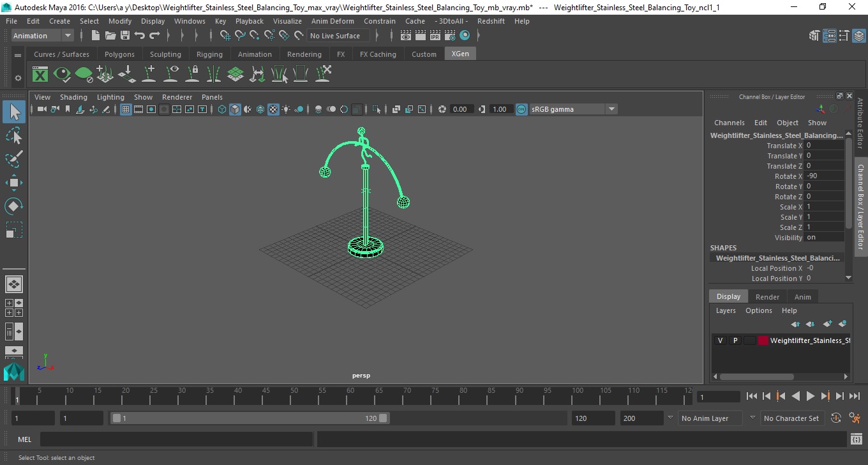Screen dimensions: 868x465
Task: Click the XGen remove guides X icon
Action: pyautogui.click(x=323, y=75)
